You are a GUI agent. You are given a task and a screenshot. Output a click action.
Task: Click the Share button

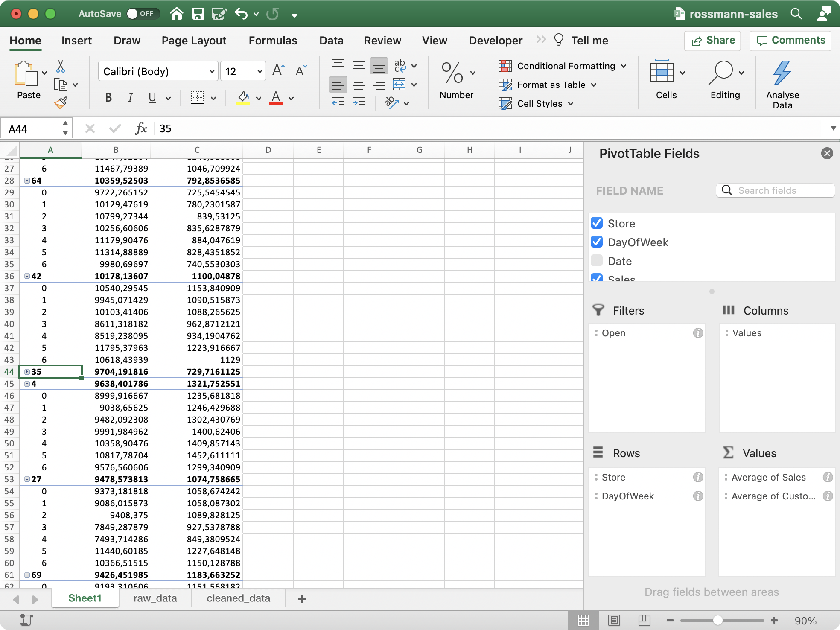click(712, 41)
